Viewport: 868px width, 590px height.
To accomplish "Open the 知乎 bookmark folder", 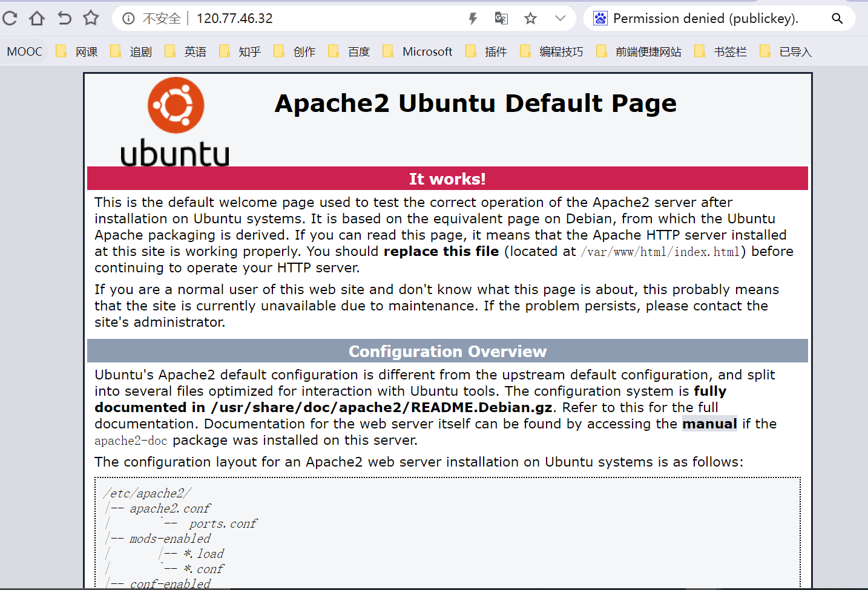I will 240,51.
